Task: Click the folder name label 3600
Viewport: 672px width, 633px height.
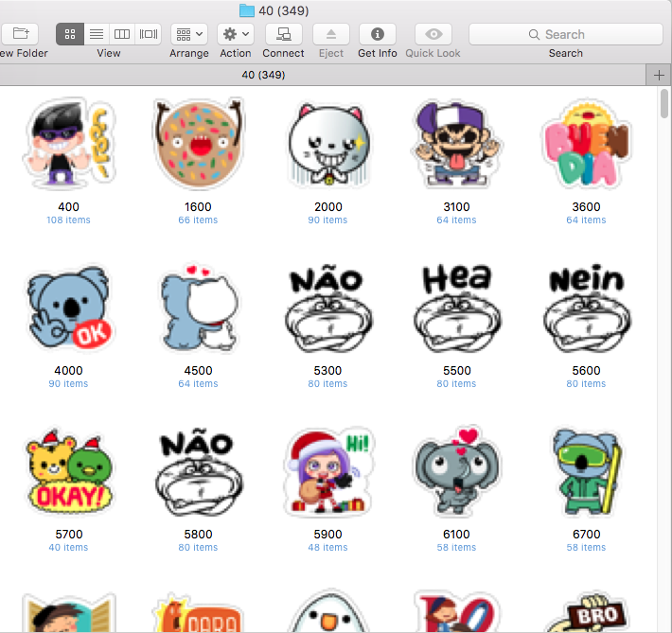Action: point(586,207)
